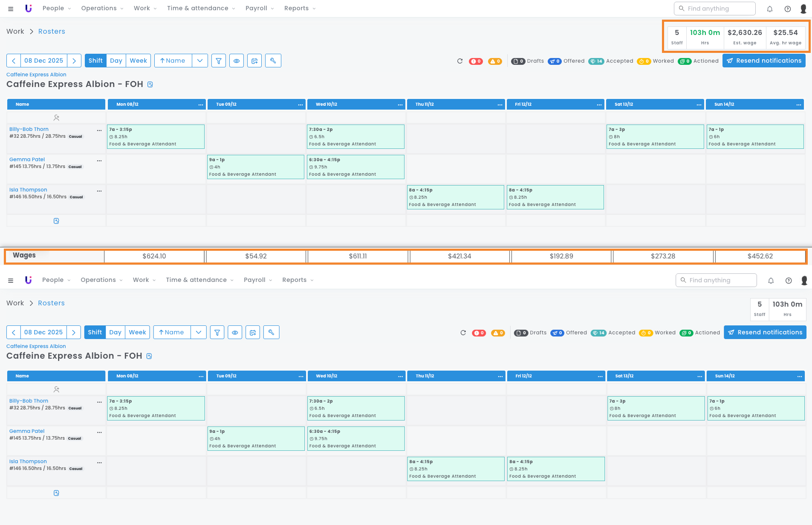Open the notifications bell in the top navigation bar
Viewport: 812px width, 525px height.
point(769,9)
